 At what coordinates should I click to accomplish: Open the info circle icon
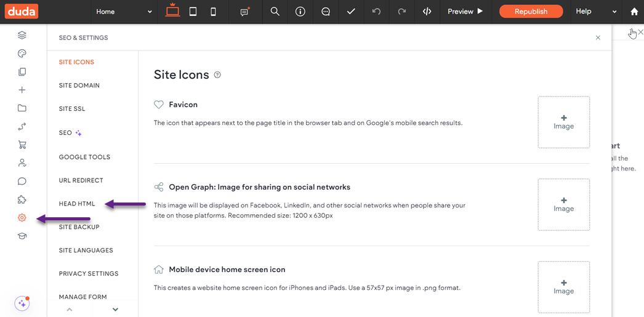pyautogui.click(x=300, y=12)
